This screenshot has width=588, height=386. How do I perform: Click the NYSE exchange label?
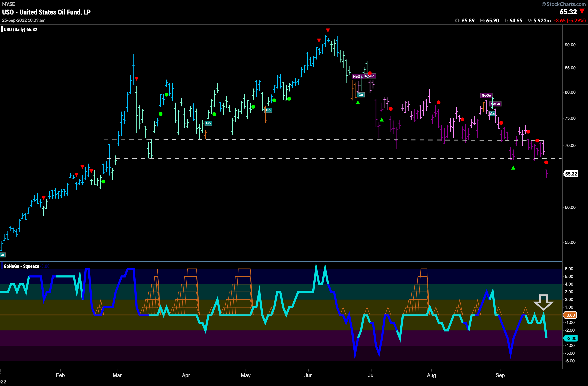(8, 4)
